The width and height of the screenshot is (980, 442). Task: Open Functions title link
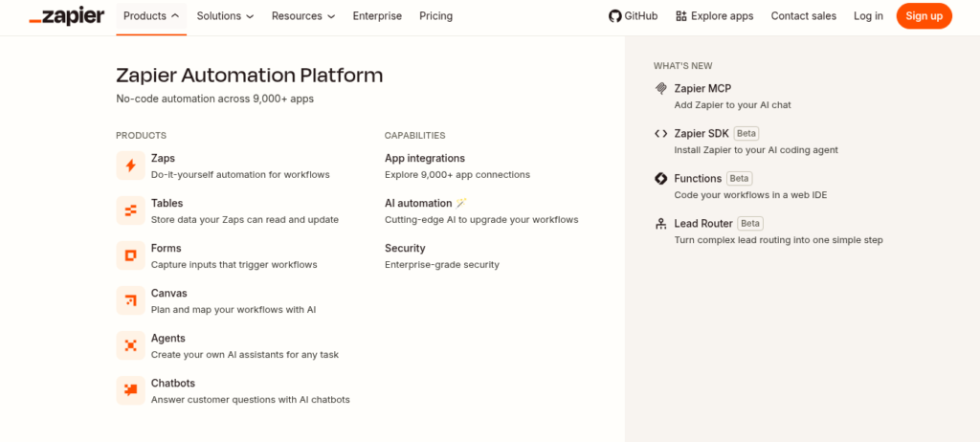[x=698, y=178]
